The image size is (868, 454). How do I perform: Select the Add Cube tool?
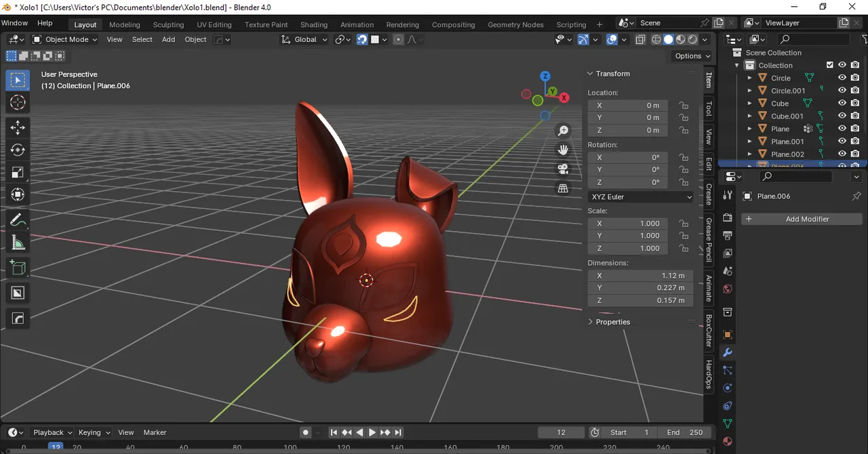tap(18, 268)
